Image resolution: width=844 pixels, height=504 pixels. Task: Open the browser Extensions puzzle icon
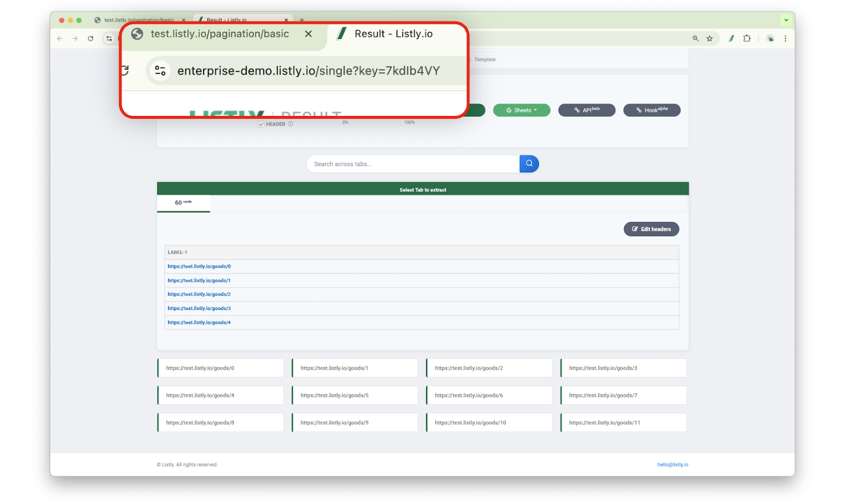pyautogui.click(x=746, y=38)
